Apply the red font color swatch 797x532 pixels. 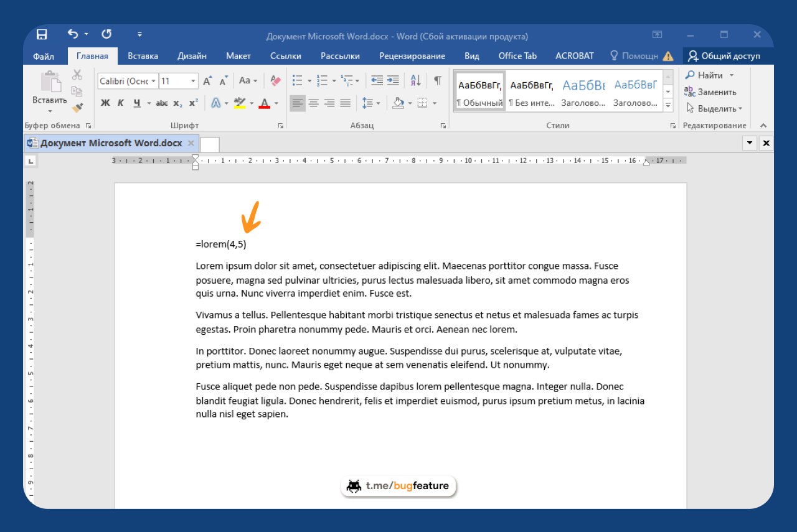pyautogui.click(x=264, y=103)
